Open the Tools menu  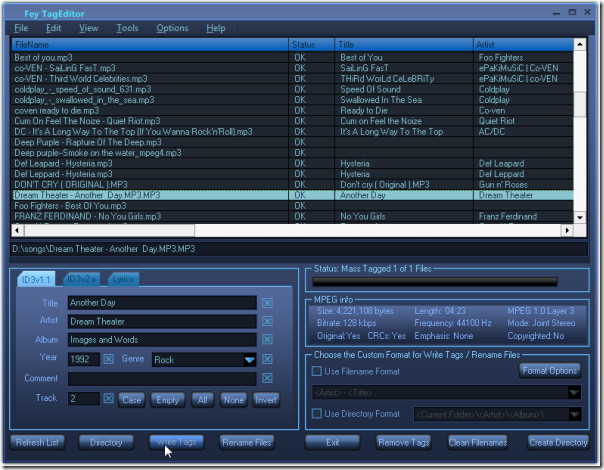coord(128,28)
